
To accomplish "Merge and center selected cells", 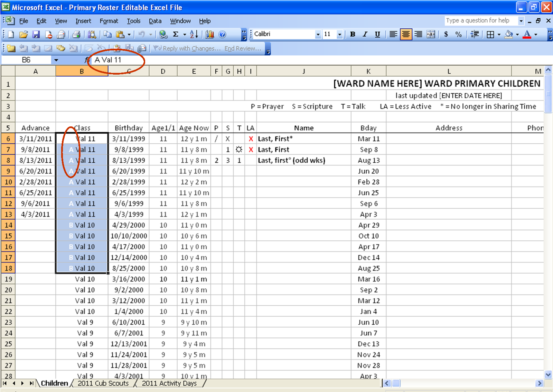I will [x=431, y=34].
